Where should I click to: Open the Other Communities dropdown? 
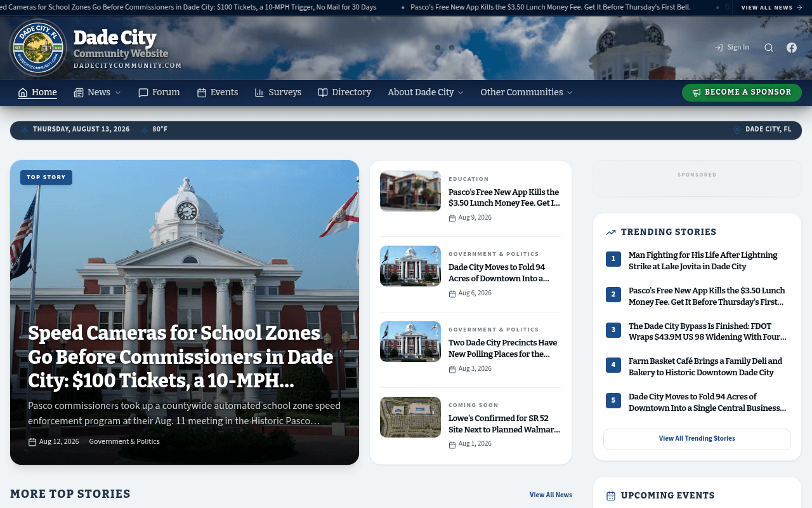[x=527, y=93]
